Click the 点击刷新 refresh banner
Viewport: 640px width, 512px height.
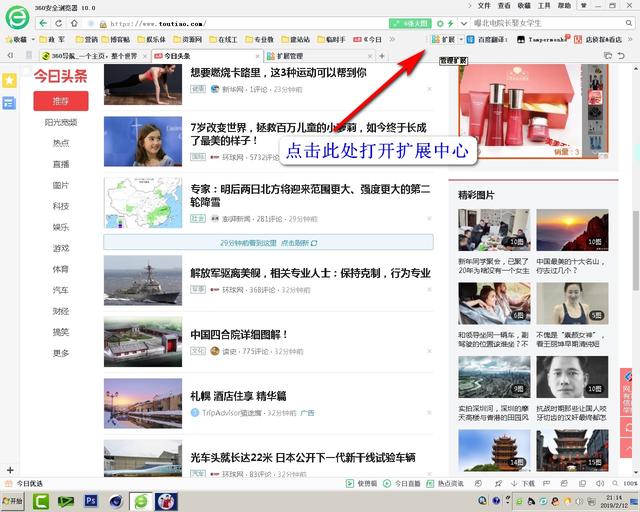point(268,243)
